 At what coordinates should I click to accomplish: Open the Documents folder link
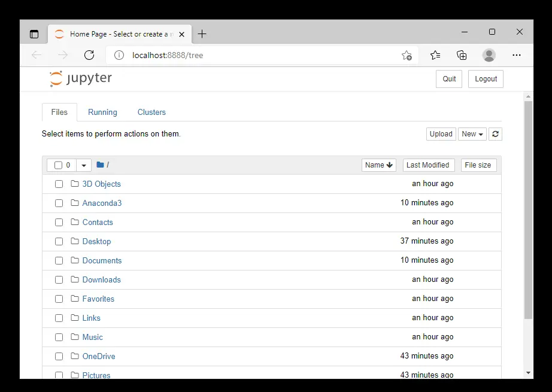click(102, 261)
